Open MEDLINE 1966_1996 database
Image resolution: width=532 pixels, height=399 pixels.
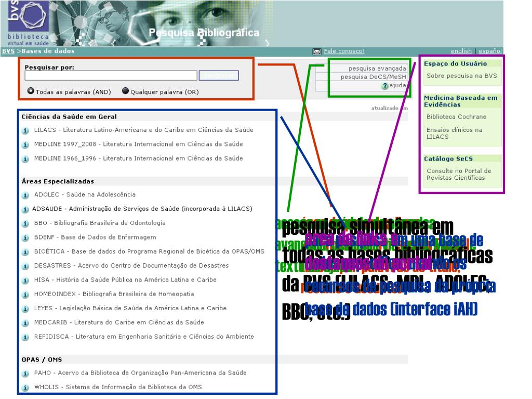point(138,158)
